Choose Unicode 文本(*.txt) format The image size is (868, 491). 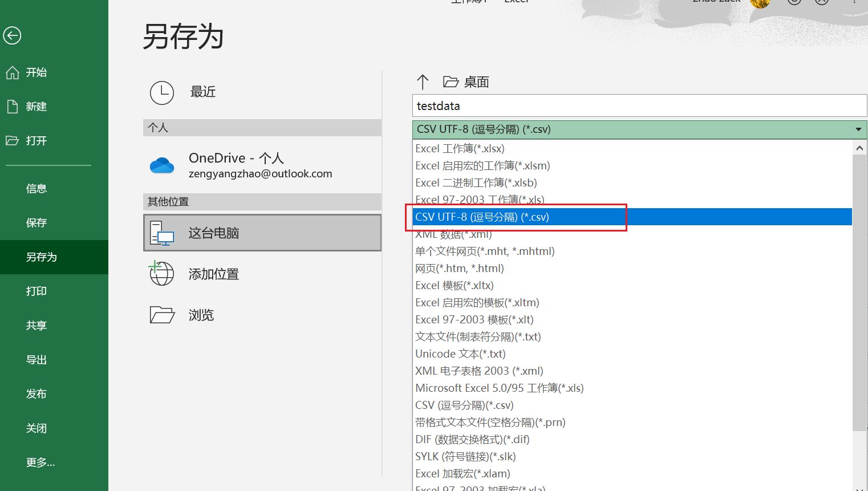(632, 354)
